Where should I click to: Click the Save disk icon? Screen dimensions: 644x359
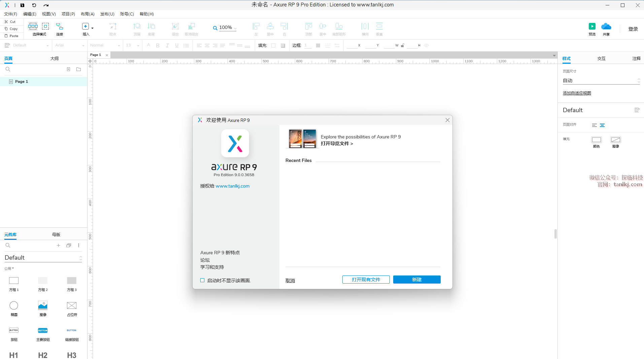click(22, 5)
